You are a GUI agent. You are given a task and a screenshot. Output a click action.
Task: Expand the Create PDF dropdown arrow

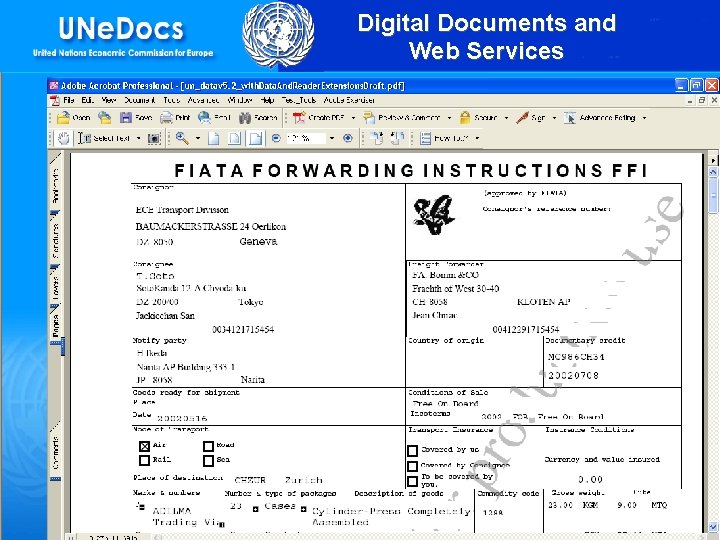coord(353,118)
